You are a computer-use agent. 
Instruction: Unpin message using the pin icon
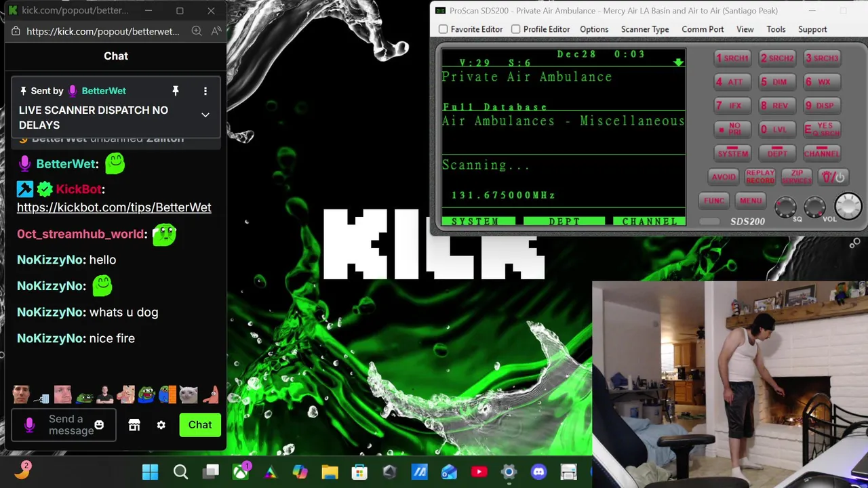click(175, 91)
